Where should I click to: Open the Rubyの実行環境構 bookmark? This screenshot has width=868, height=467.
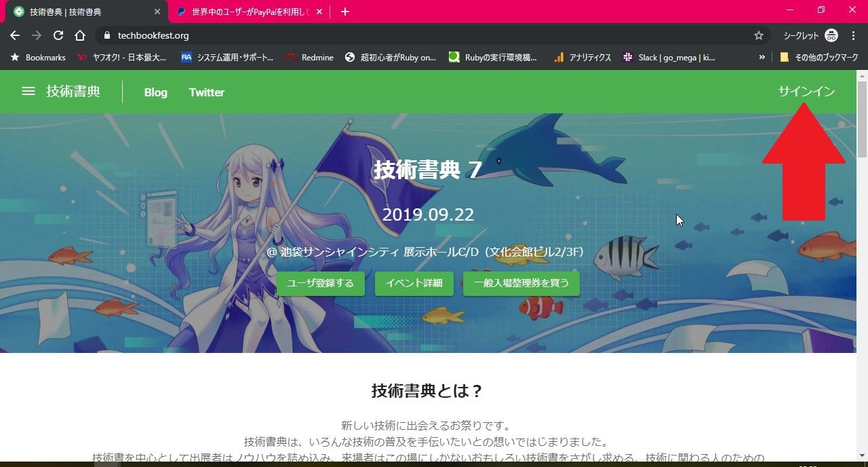(493, 58)
